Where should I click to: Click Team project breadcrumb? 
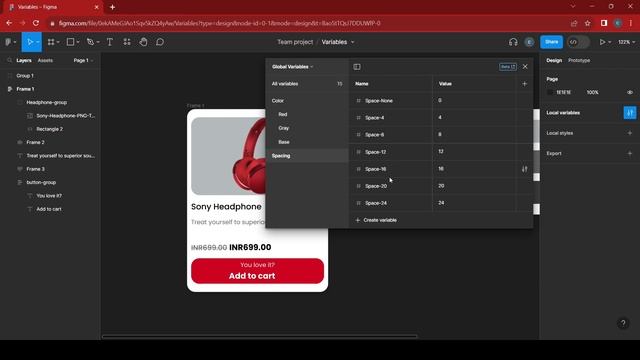tap(295, 42)
